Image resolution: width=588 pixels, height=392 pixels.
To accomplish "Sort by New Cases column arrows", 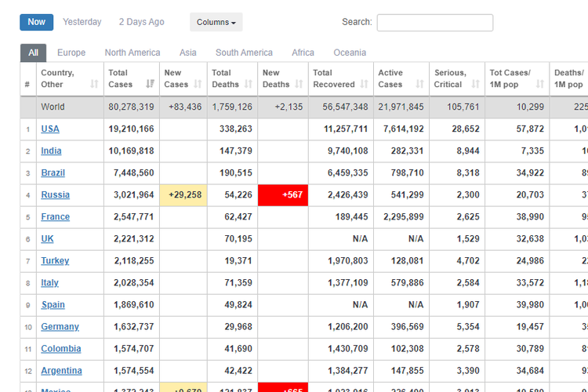I will click(198, 84).
